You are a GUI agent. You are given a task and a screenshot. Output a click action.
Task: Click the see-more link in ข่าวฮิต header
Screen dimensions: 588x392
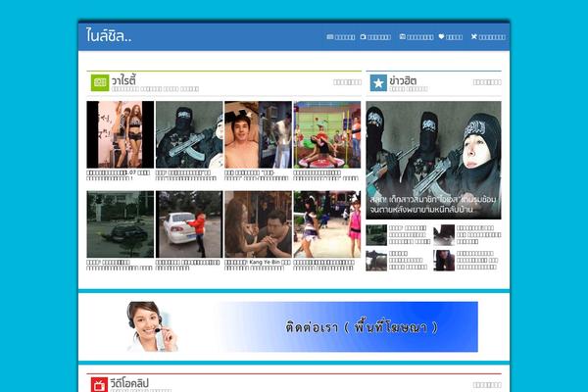[x=487, y=82]
